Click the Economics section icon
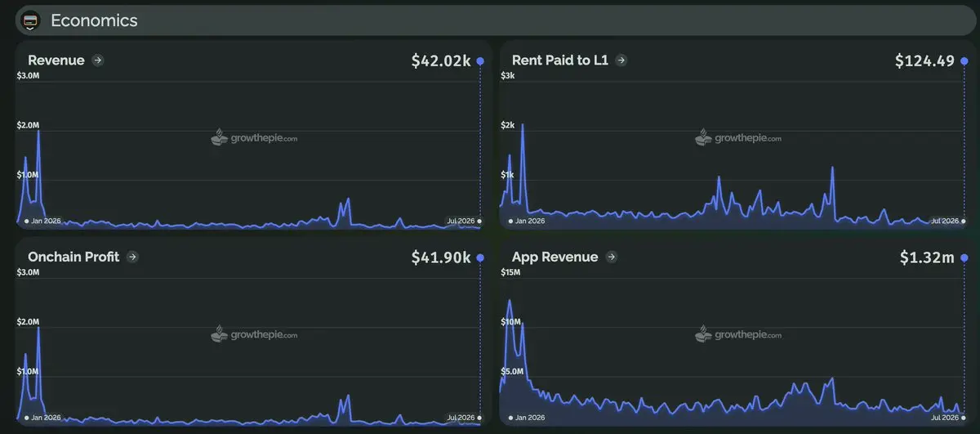 click(31, 21)
